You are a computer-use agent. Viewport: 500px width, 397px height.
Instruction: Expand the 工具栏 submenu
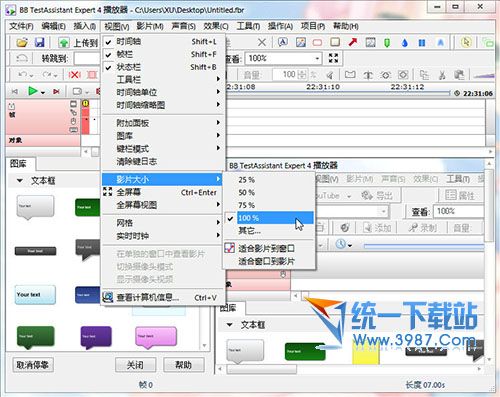pos(164,80)
